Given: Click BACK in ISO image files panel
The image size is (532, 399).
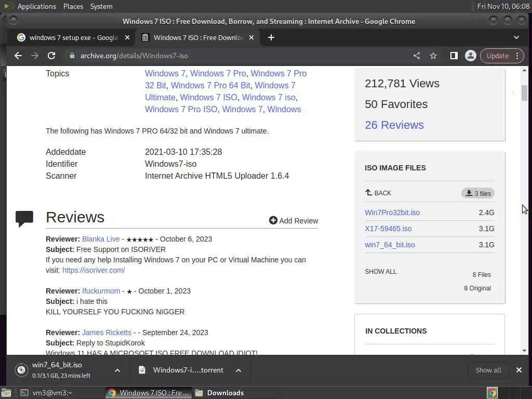Looking at the screenshot, I should (x=378, y=193).
